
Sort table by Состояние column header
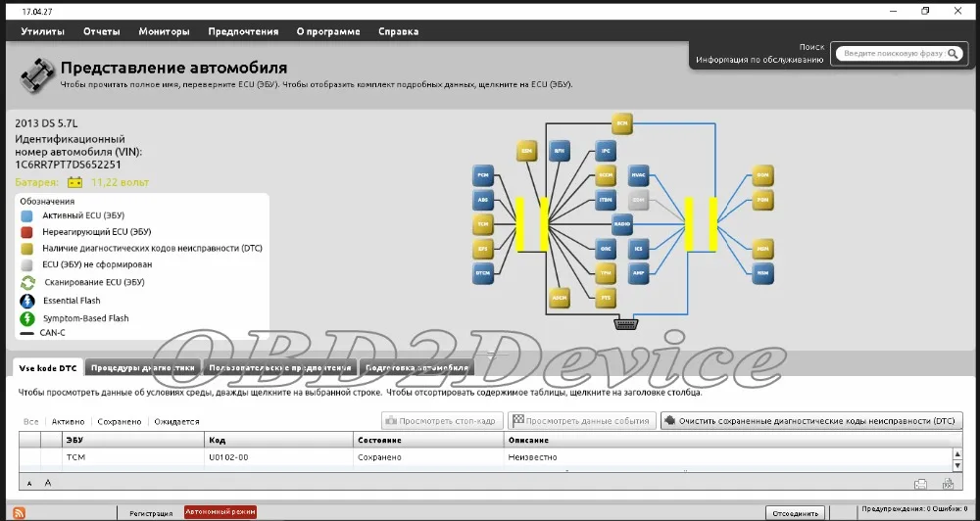pos(429,441)
